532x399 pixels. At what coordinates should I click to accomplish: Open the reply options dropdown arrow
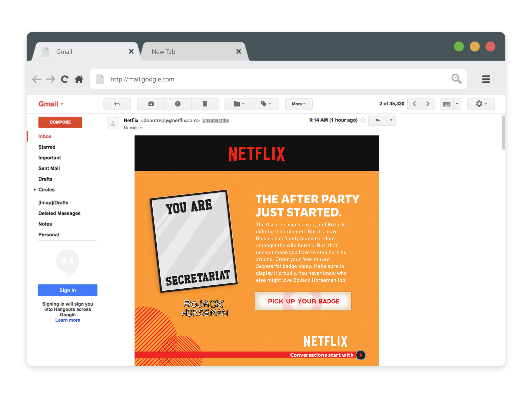point(391,120)
